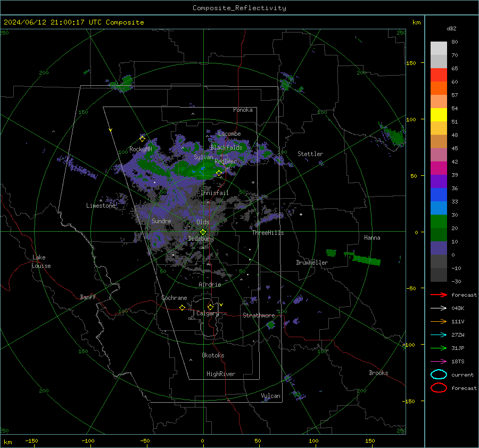Click the RedDeer city label
Image resolution: width=479 pixels, height=448 pixels.
[x=226, y=161]
